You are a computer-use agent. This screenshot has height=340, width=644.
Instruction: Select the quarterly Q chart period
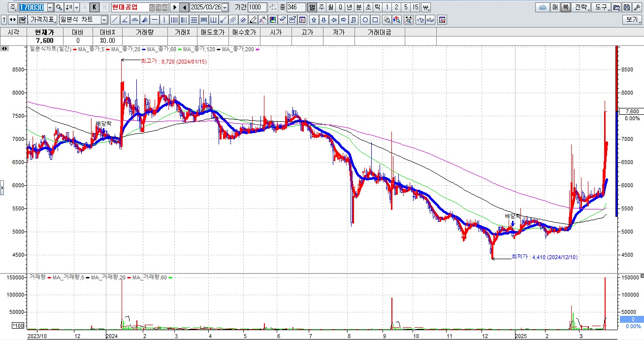point(340,7)
